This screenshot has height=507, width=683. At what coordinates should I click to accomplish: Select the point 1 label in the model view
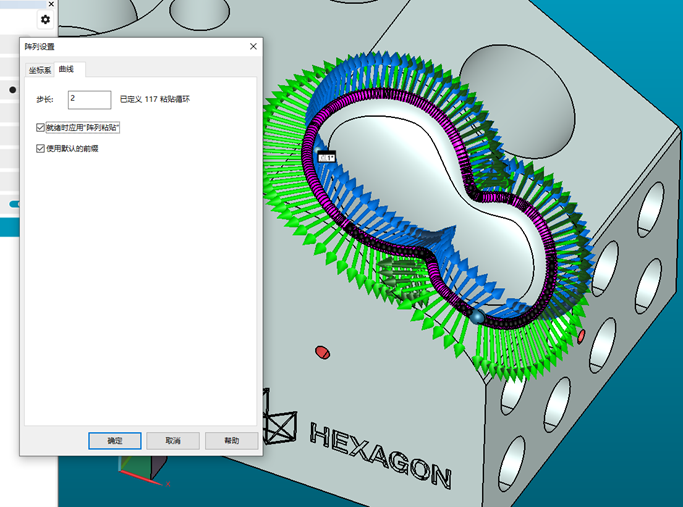326,157
